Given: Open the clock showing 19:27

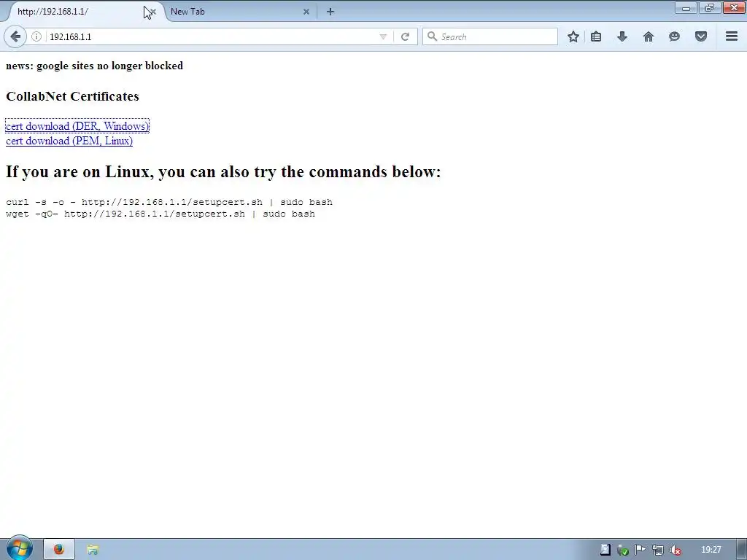Looking at the screenshot, I should (711, 550).
